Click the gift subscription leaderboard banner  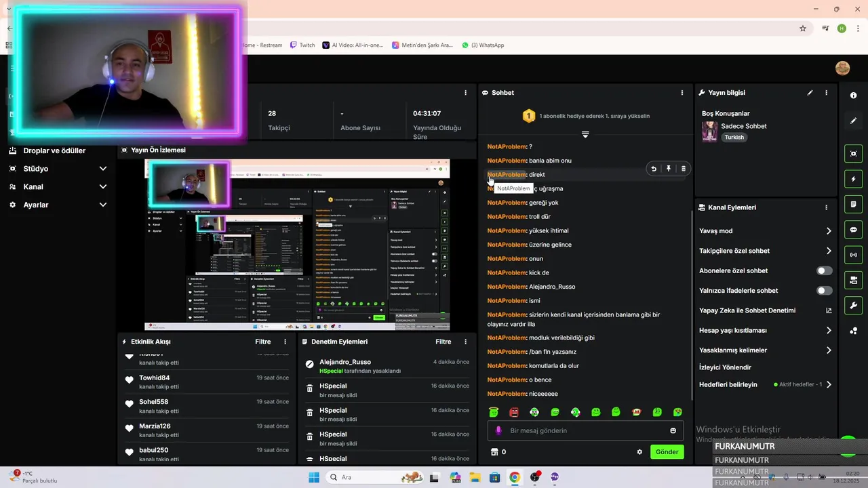pos(585,116)
